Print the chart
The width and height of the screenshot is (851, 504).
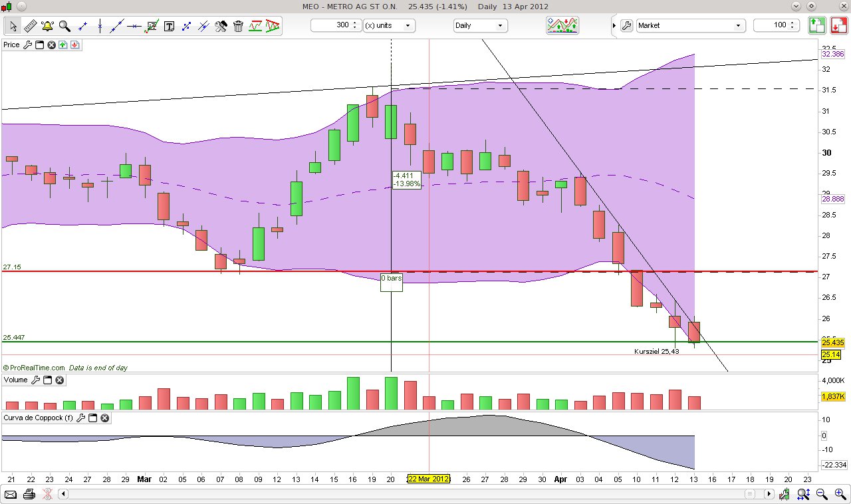coord(29,493)
